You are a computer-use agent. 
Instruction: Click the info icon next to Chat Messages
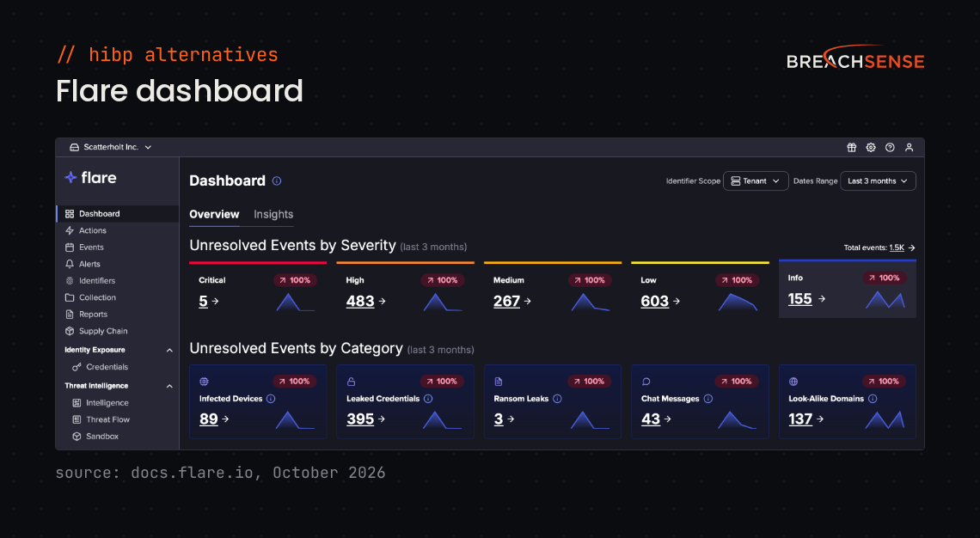[708, 399]
